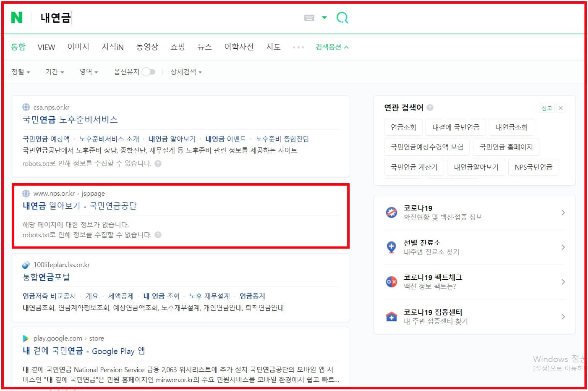Open the chevron on 코로나19 팩트체크 row
The height and width of the screenshot is (391, 588).
tap(563, 282)
